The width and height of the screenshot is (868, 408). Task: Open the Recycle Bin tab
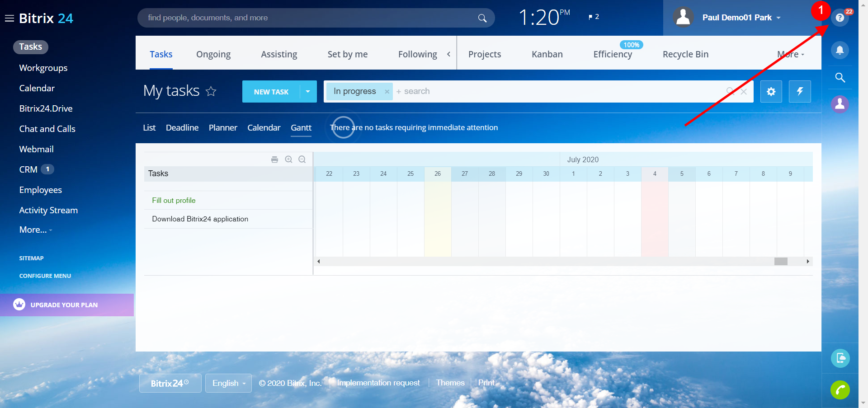click(x=685, y=54)
